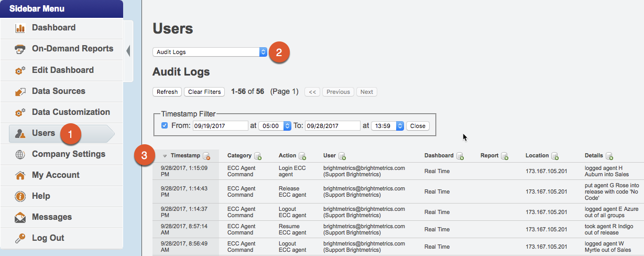
Task: Click the From date field 09/19/2017
Action: (x=220, y=126)
